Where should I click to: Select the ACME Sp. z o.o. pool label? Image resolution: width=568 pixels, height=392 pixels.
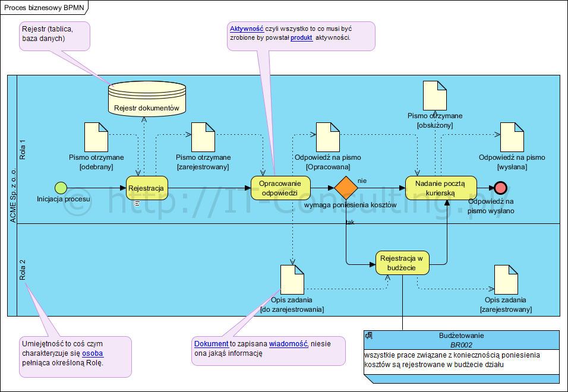pos(12,195)
